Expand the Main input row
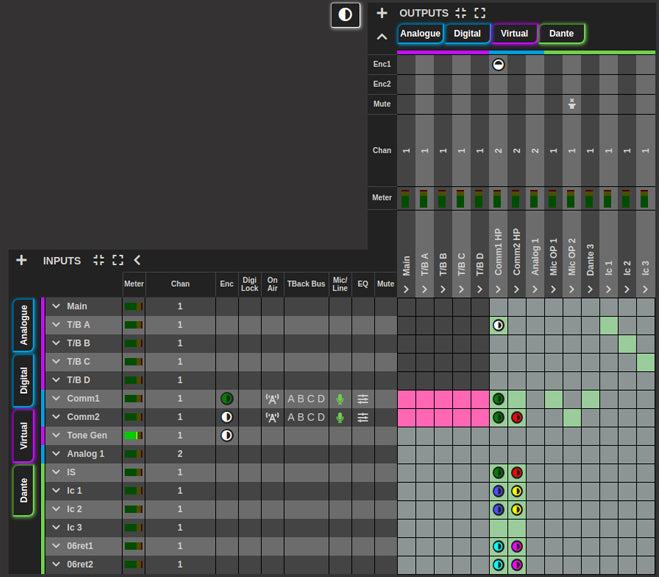Image resolution: width=659 pixels, height=577 pixels. click(57, 307)
